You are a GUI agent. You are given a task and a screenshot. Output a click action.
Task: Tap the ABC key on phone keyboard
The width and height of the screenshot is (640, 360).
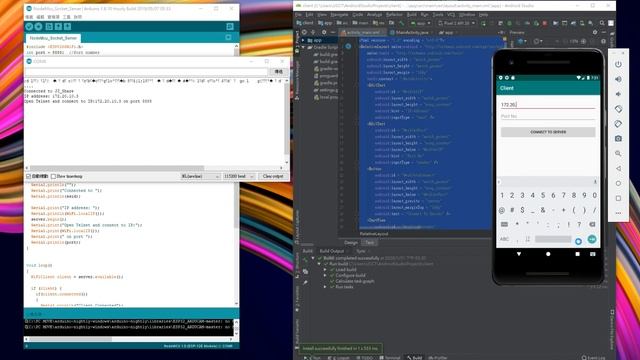coord(504,239)
